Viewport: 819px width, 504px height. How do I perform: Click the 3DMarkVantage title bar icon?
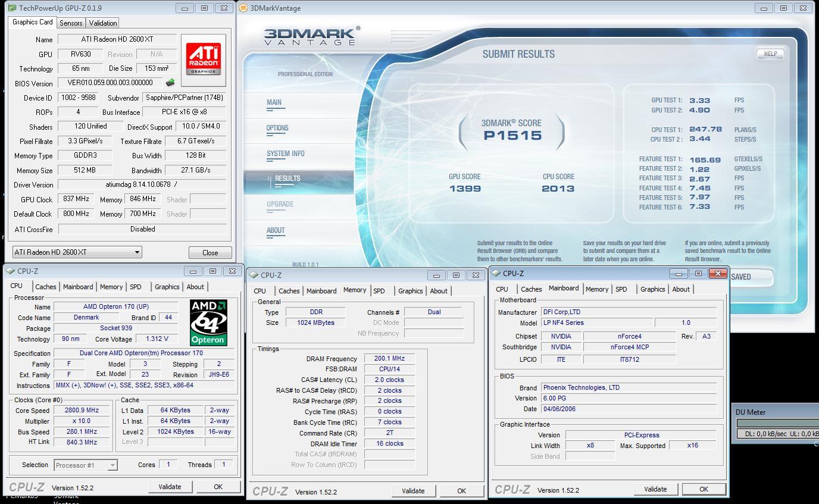point(243,8)
